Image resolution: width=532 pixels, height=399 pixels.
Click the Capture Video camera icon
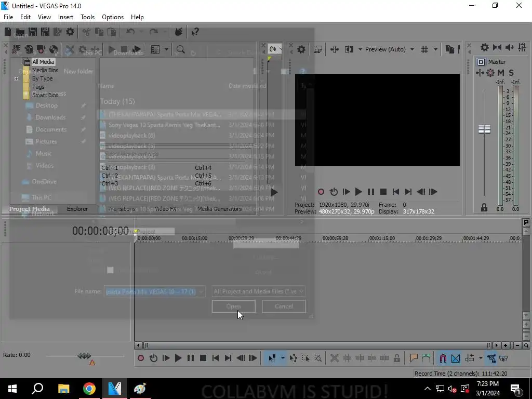click(41, 49)
